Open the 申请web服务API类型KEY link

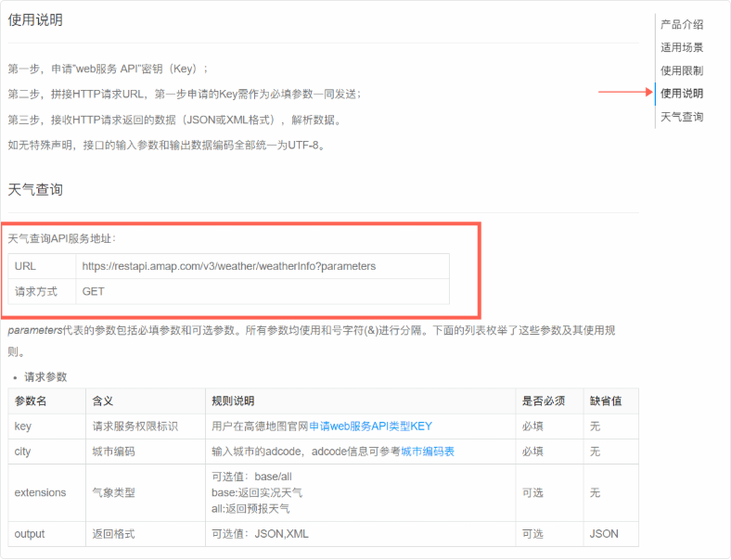[x=370, y=426]
